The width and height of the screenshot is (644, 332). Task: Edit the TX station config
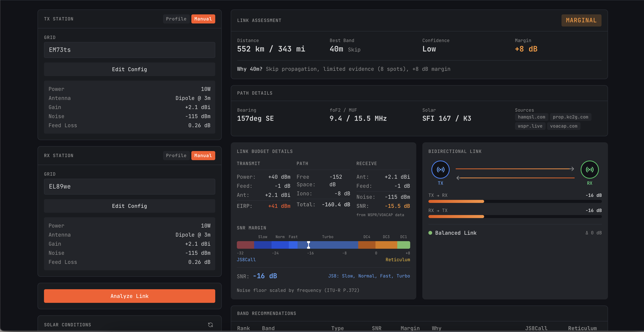(129, 69)
